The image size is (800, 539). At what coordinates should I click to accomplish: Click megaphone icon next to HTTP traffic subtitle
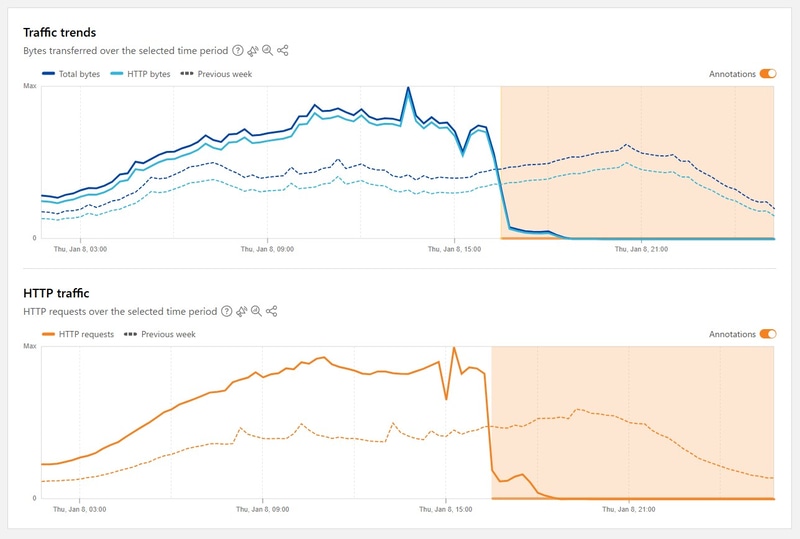click(241, 311)
